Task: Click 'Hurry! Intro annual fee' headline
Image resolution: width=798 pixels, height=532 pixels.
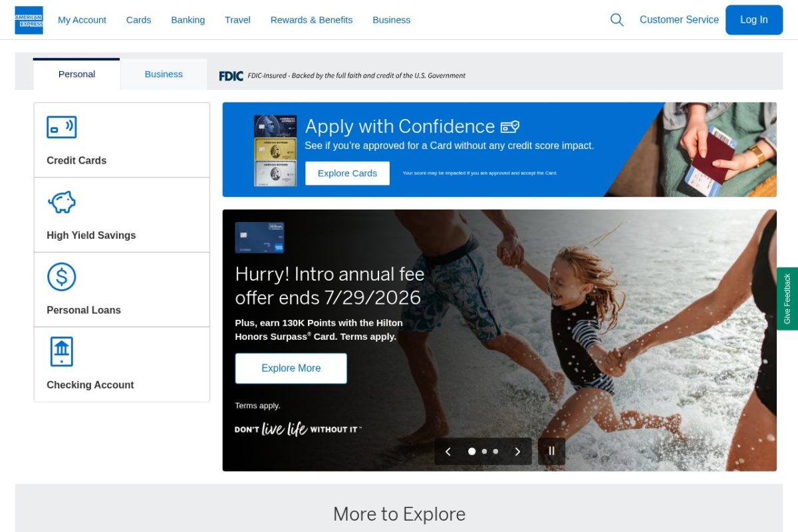Action: point(330,285)
